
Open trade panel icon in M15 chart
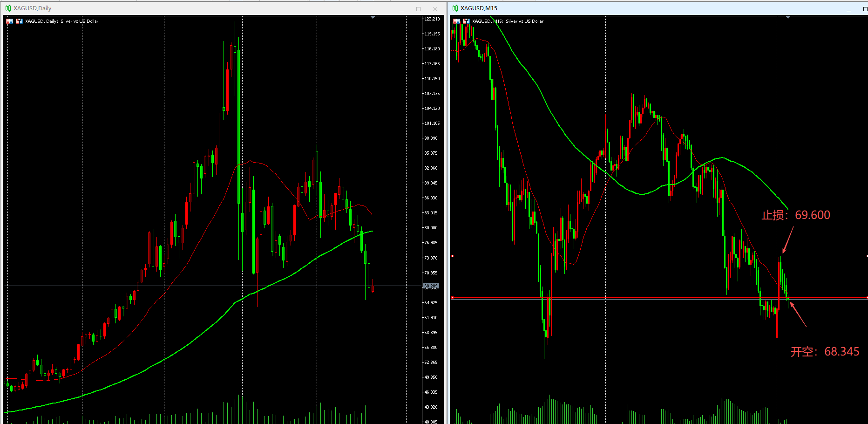(x=456, y=21)
